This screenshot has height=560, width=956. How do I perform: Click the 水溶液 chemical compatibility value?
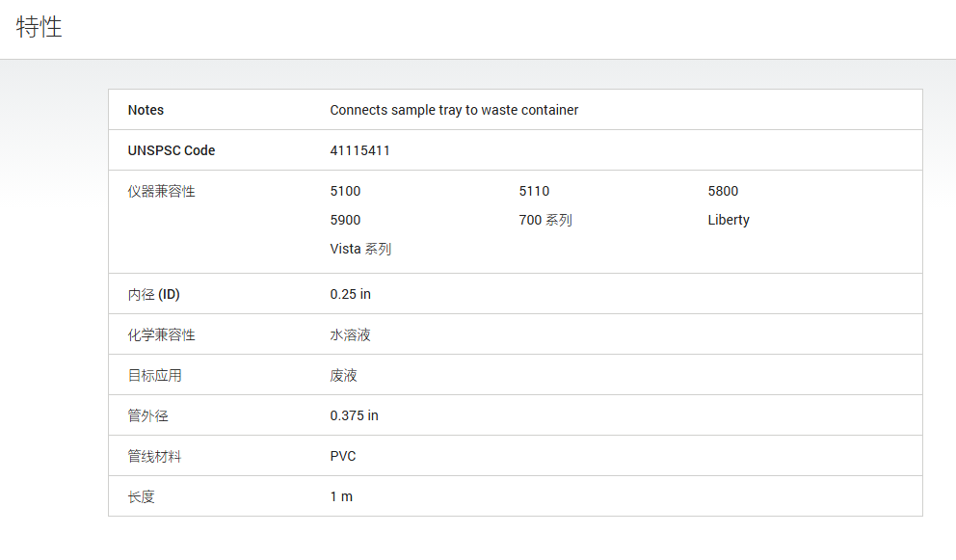tap(350, 334)
